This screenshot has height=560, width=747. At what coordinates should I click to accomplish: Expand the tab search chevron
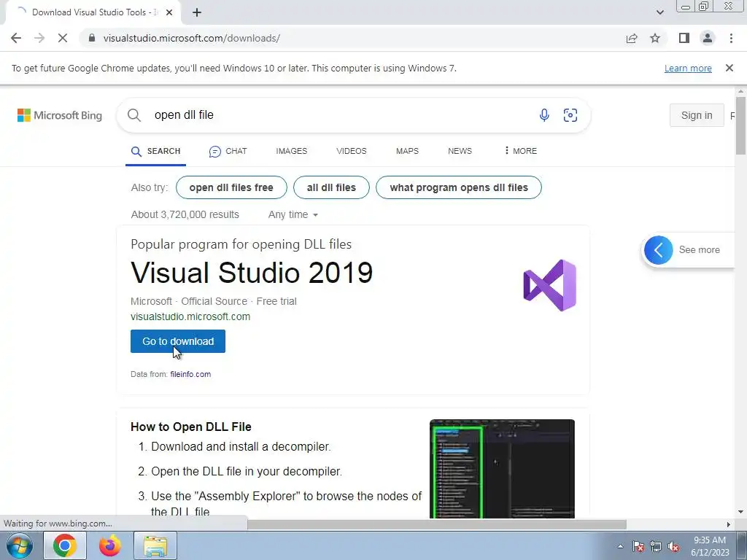pyautogui.click(x=659, y=12)
